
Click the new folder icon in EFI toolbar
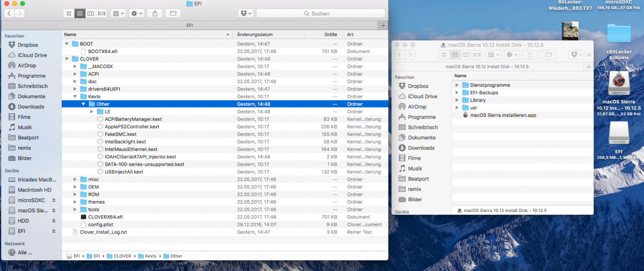pos(172,13)
